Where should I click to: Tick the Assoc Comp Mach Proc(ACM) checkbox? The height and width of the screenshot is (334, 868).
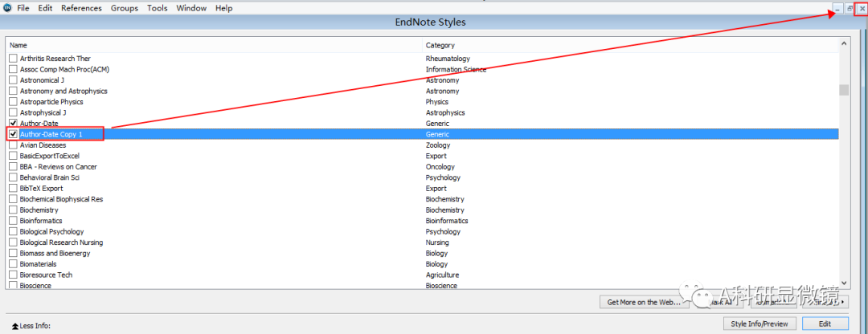[x=14, y=69]
